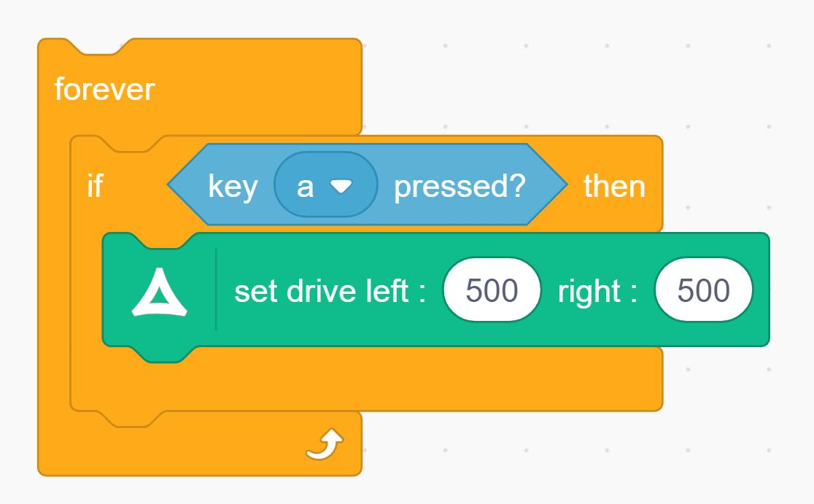Click the word 'key' in sensing block

pos(233,187)
